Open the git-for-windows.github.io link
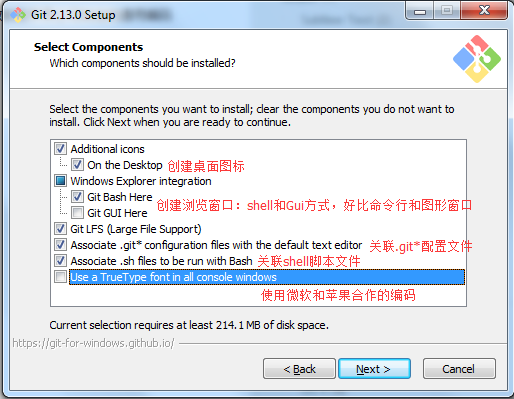This screenshot has height=399, width=514. (93, 343)
